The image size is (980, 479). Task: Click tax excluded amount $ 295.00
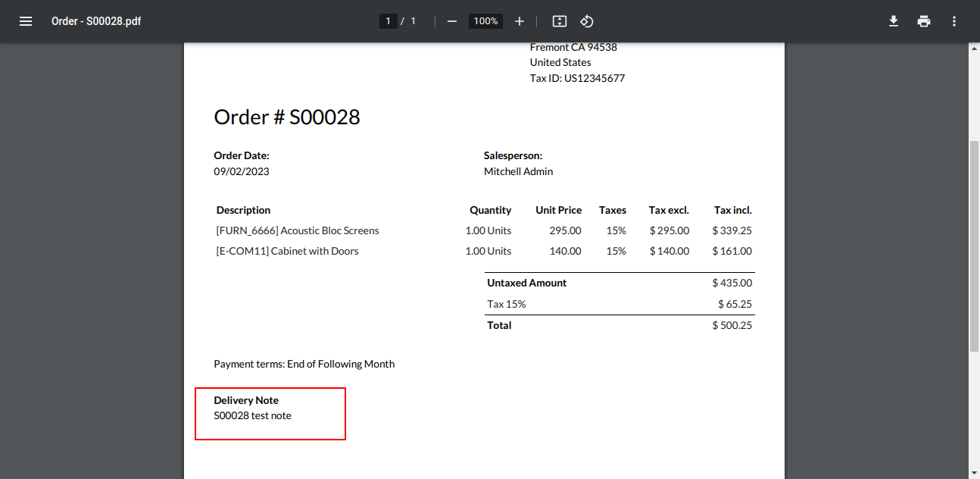(669, 230)
